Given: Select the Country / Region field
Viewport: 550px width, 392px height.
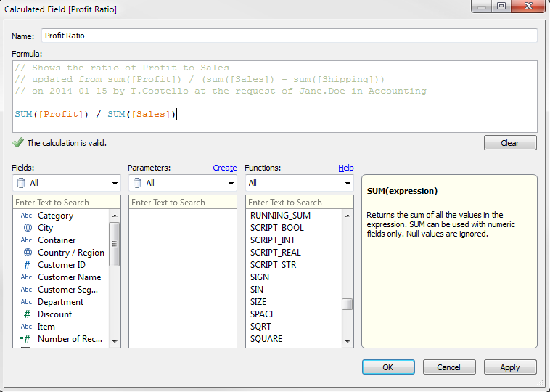Looking at the screenshot, I should tap(71, 253).
